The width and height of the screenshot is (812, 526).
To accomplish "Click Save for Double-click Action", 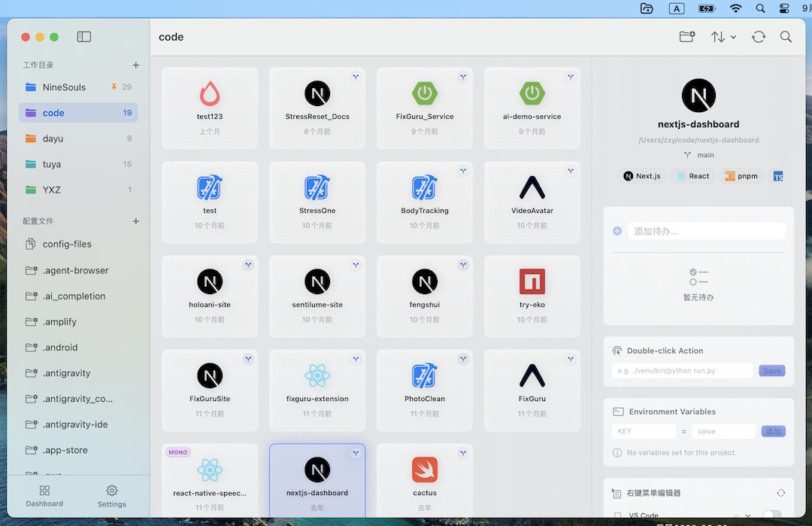I will [x=771, y=370].
